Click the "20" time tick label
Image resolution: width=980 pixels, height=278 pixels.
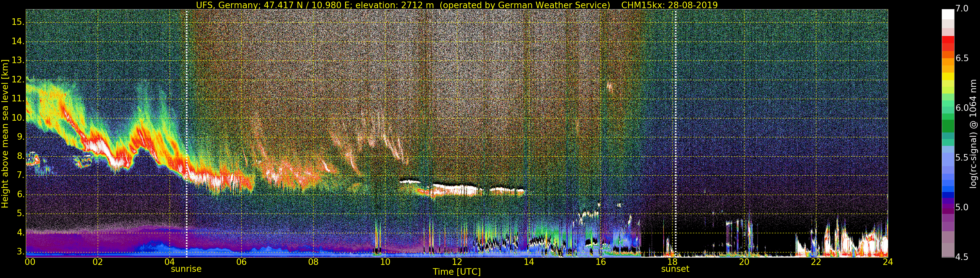click(744, 262)
